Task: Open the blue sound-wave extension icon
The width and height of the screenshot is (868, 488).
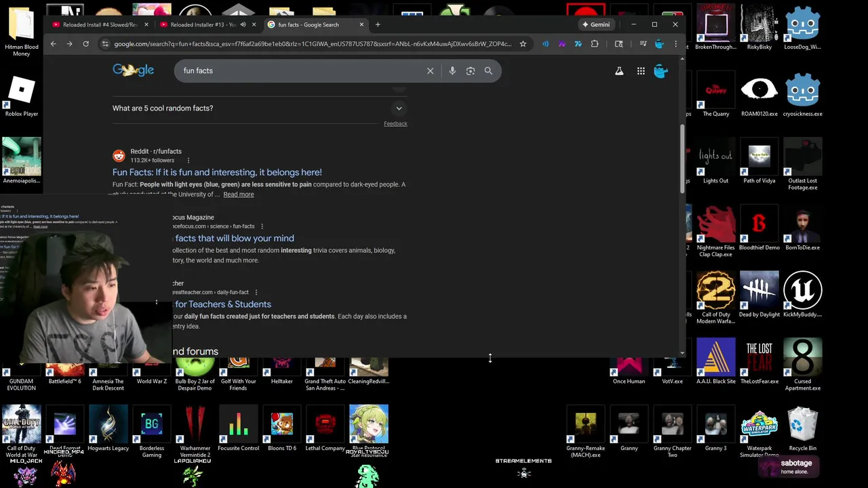Action: pos(545,44)
